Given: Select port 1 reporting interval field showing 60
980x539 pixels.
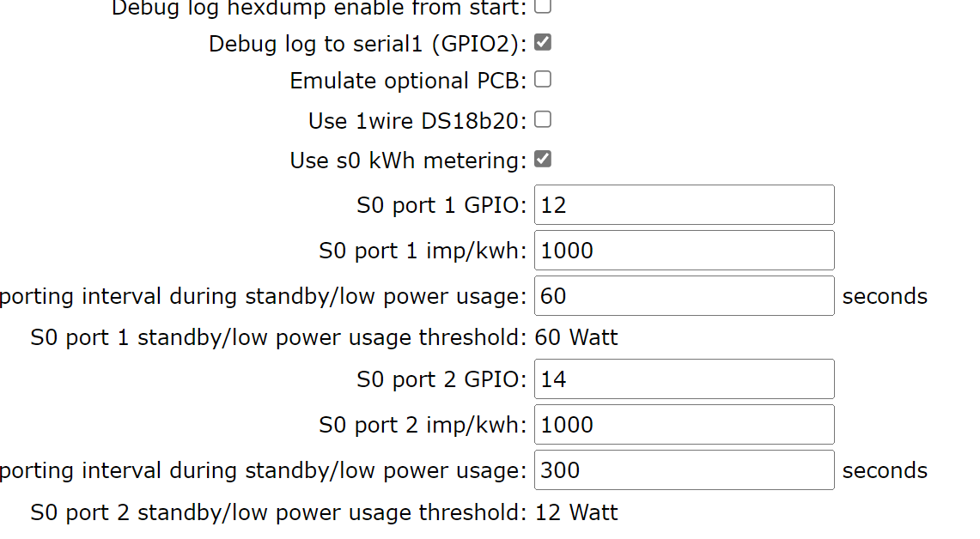Looking at the screenshot, I should click(x=684, y=296).
